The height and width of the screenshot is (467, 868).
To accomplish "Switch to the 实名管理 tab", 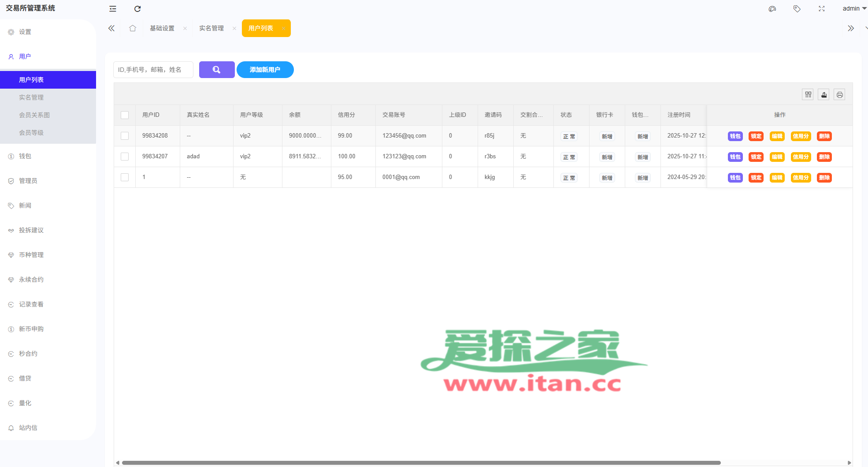I will click(x=211, y=28).
